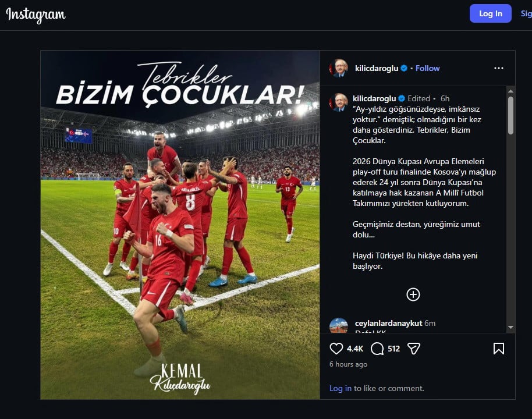Click the Log In button

point(490,13)
